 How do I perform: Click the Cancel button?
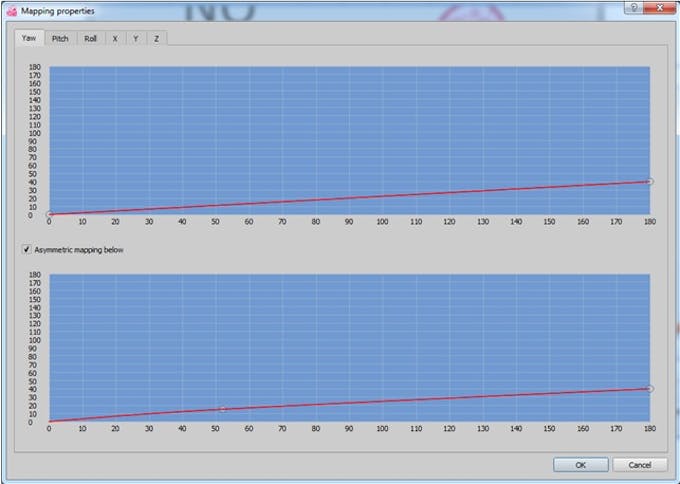tap(640, 465)
